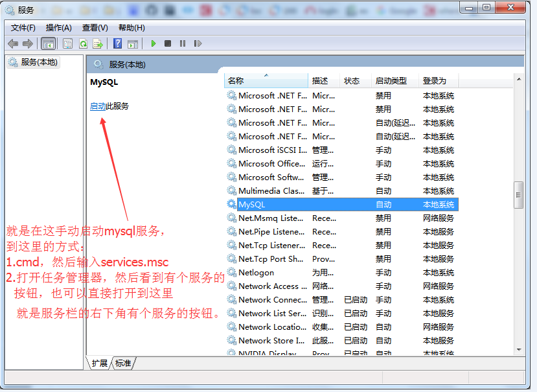Click 已启动 status of Network Connec...
The height and width of the screenshot is (392, 537).
pyautogui.click(x=356, y=300)
